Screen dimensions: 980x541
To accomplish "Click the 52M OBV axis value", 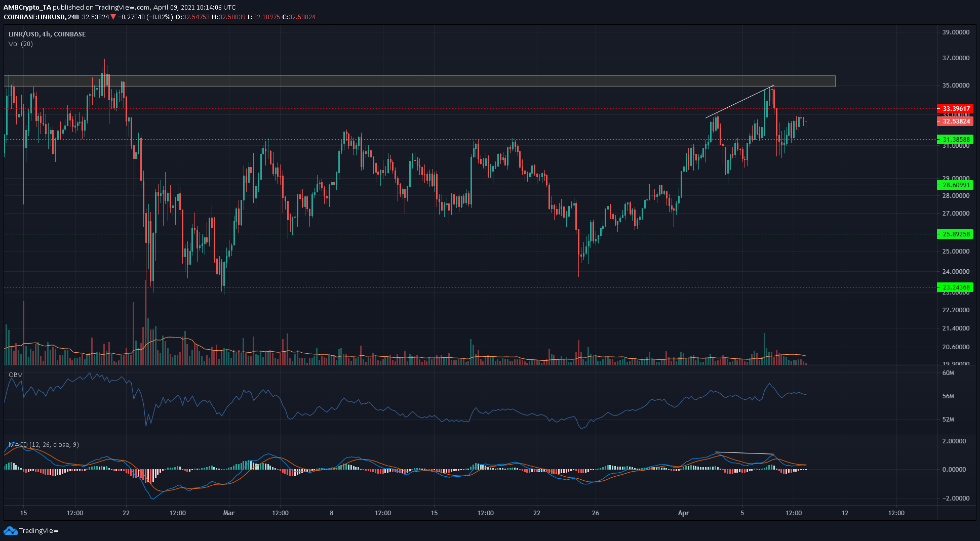I will coord(948,420).
